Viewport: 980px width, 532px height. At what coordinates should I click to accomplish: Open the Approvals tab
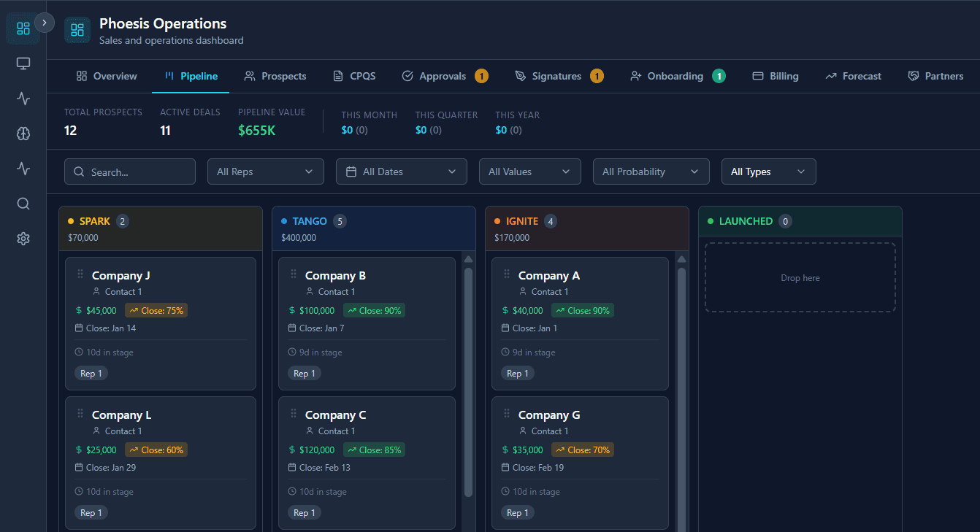[x=445, y=76]
